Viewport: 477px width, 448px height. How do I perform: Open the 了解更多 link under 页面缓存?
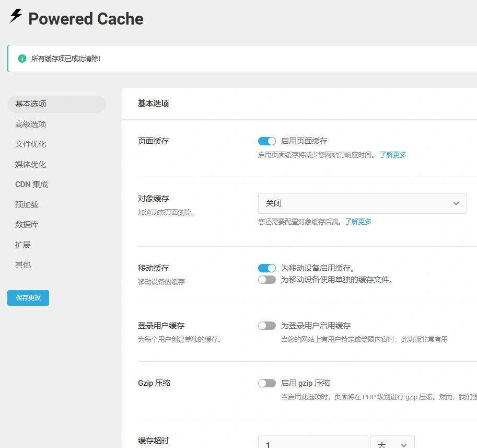(x=394, y=154)
